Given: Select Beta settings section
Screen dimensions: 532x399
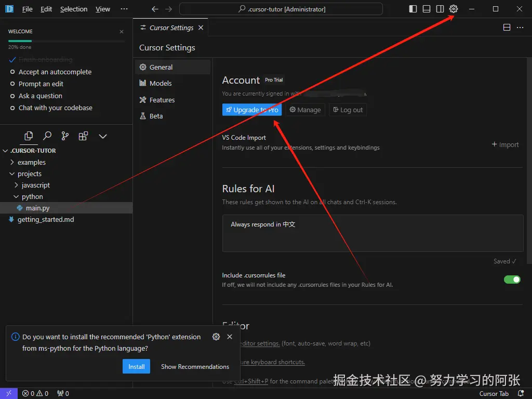Looking at the screenshot, I should pyautogui.click(x=172, y=116).
